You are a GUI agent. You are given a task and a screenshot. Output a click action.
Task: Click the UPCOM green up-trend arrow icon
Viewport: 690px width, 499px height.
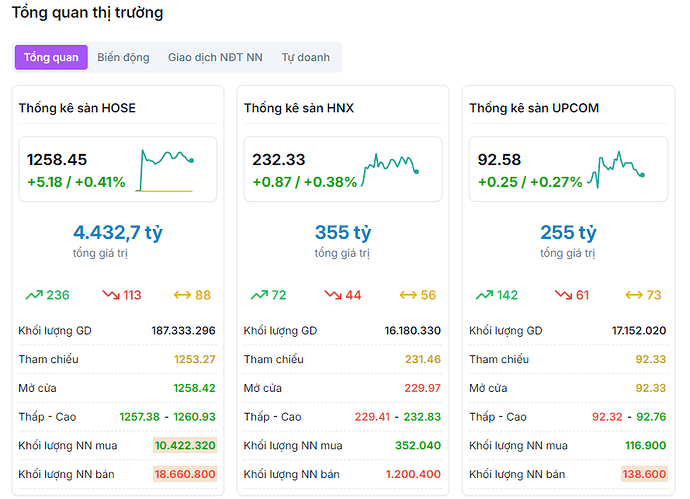tap(484, 295)
